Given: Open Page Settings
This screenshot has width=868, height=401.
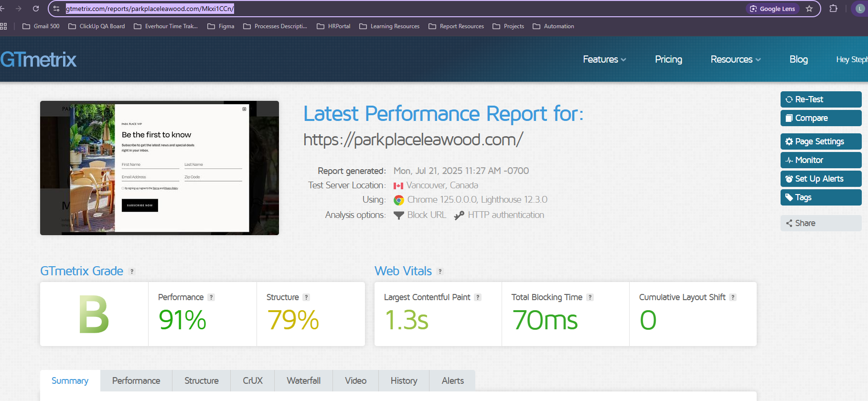Looking at the screenshot, I should pyautogui.click(x=821, y=141).
